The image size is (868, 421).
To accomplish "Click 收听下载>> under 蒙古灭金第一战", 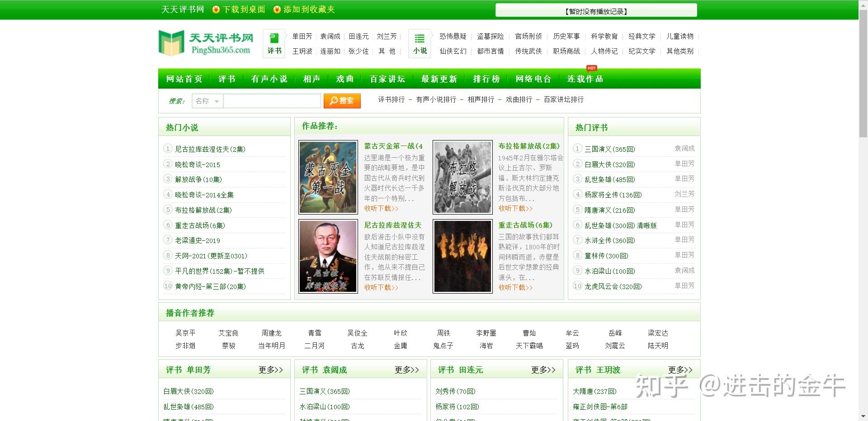I will pyautogui.click(x=381, y=208).
